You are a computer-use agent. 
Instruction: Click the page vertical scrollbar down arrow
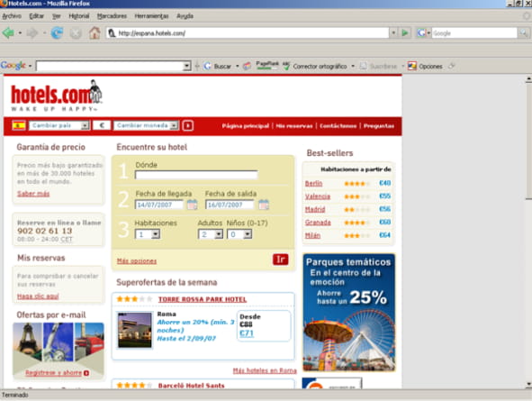[528, 385]
